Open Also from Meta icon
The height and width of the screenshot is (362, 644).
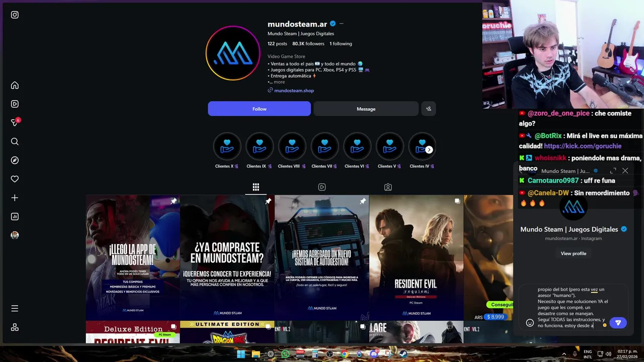(x=15, y=327)
